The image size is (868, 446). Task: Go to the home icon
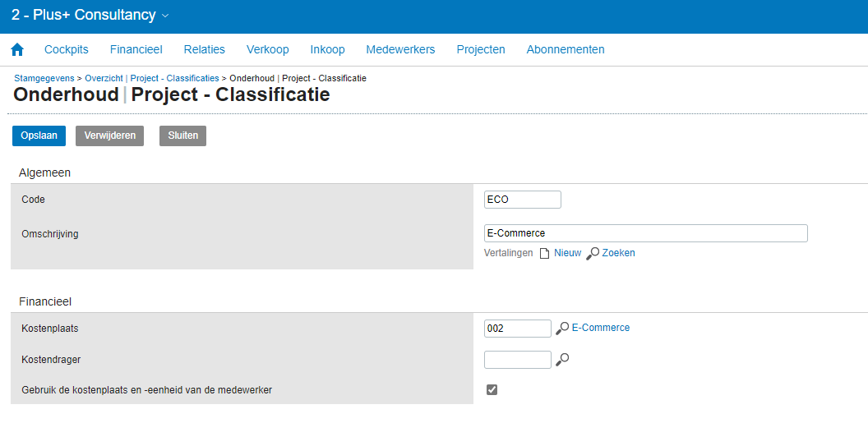tap(17, 49)
